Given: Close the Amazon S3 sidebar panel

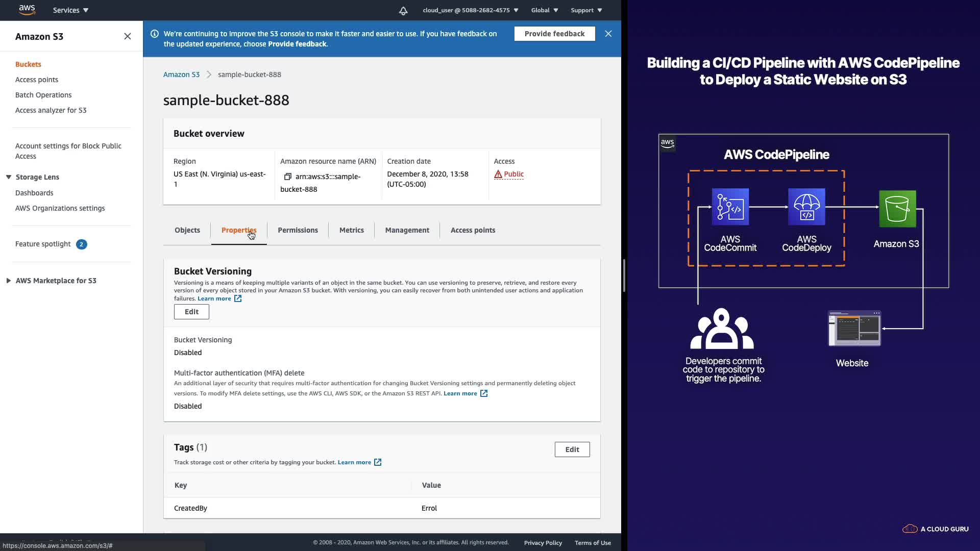Looking at the screenshot, I should [128, 36].
